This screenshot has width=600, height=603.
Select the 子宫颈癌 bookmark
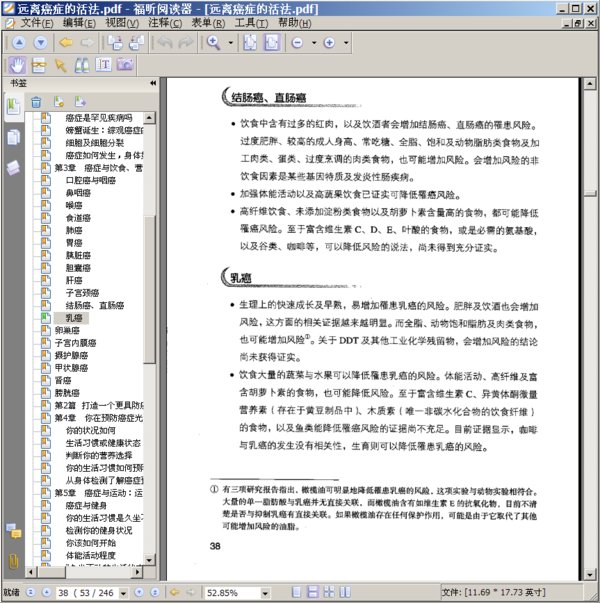(82, 293)
